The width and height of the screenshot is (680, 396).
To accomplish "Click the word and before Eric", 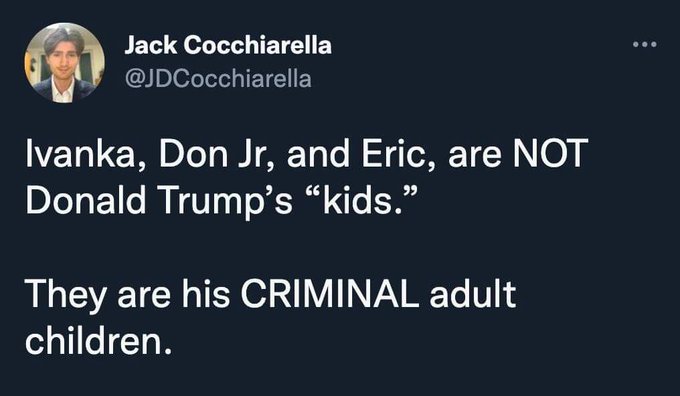I will click(317, 154).
